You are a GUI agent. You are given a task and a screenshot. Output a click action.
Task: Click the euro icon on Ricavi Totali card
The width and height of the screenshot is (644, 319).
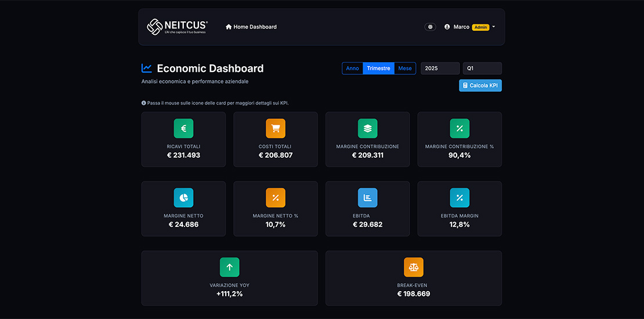[183, 129]
